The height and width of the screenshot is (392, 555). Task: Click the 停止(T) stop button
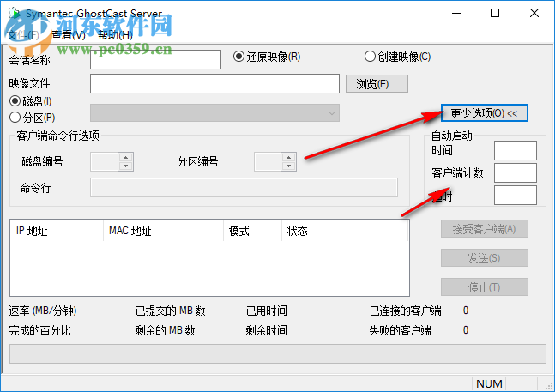(484, 287)
